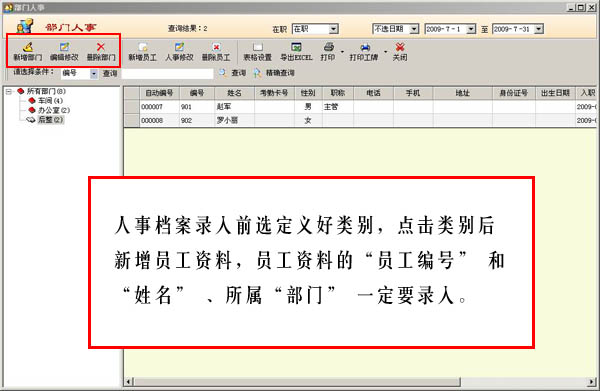Click the query text input field
The height and width of the screenshot is (391, 600).
click(167, 73)
